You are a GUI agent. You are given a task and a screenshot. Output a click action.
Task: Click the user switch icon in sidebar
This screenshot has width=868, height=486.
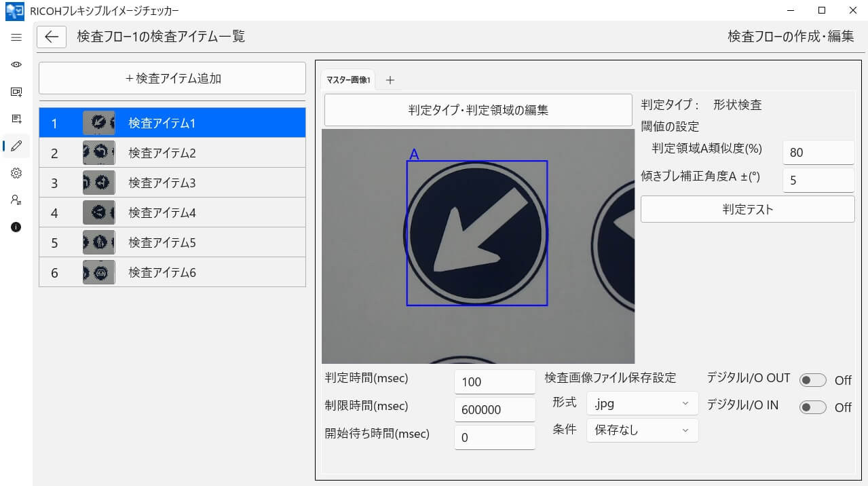pyautogui.click(x=16, y=200)
